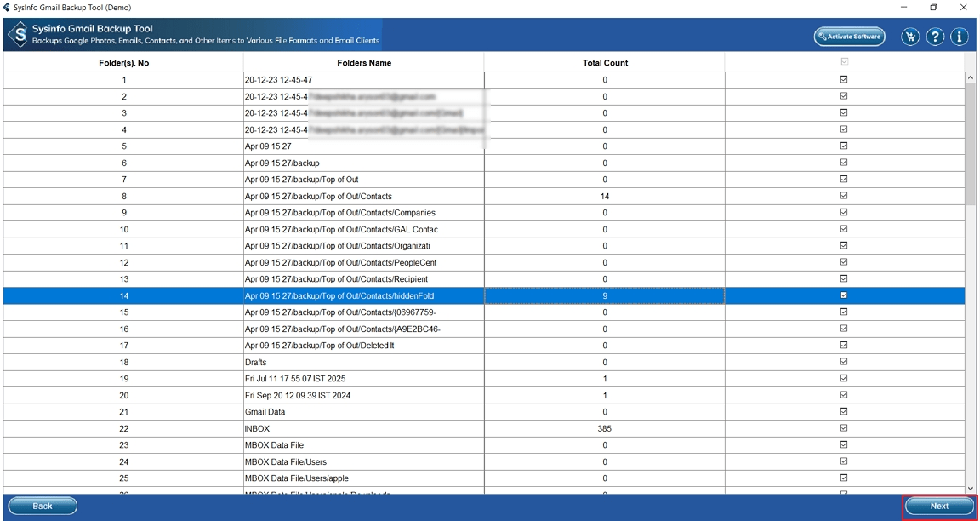Click the Activate Software button
Viewport: 980px width, 521px height.
click(x=849, y=37)
